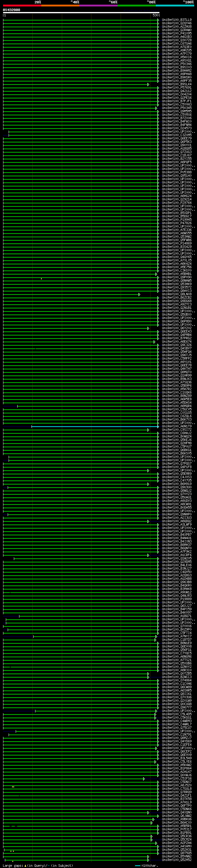Open hit UniRef100_Q2RAW0
The height and width of the screenshot is (868, 197).
click(x=177, y=30)
